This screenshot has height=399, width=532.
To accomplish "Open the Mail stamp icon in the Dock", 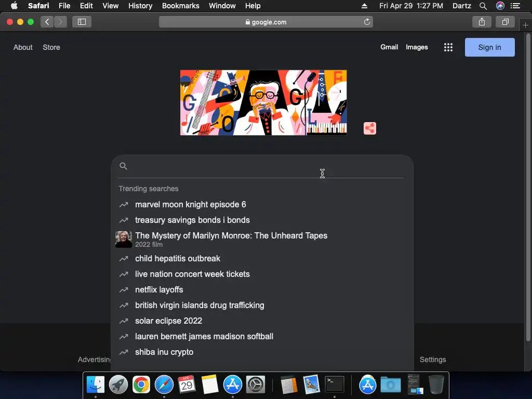I will pos(312,384).
